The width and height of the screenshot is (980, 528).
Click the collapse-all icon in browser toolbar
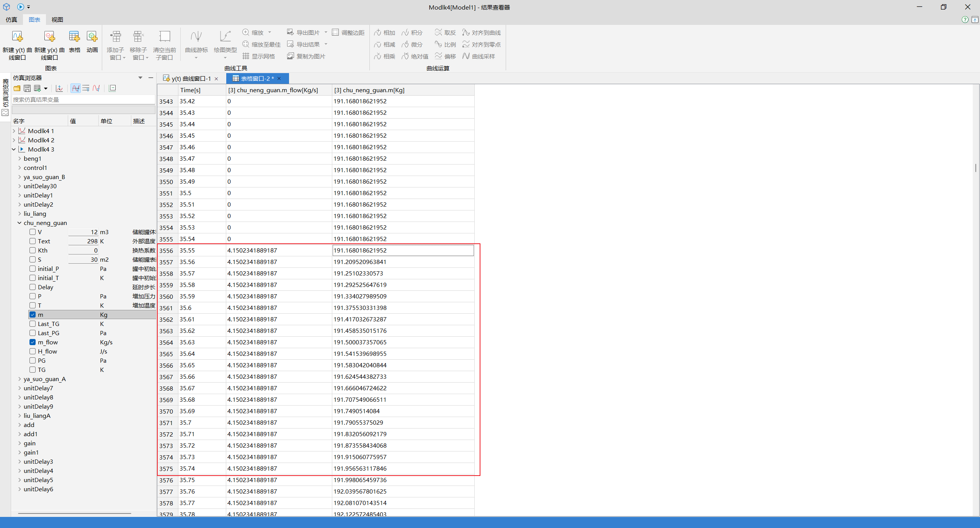point(113,88)
